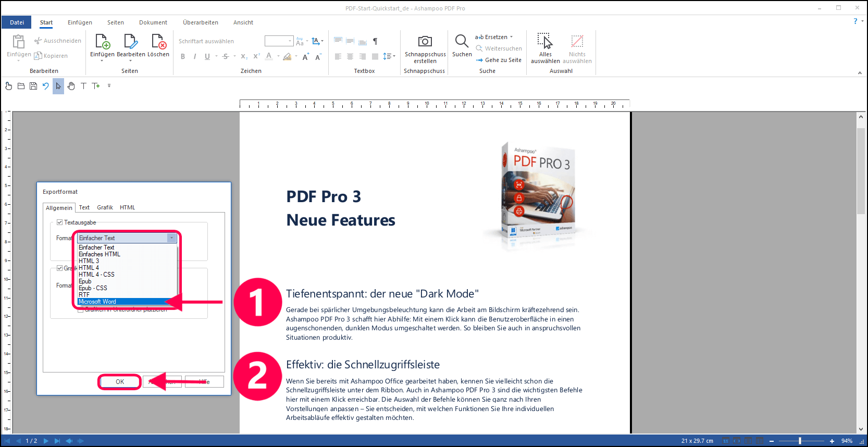Switch to the Dokument ribbon tab
The image size is (868, 447).
(153, 22)
